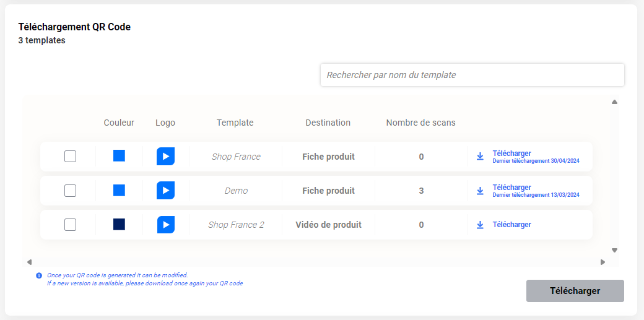Click the scroll up arrow of the table
Image resolution: width=644 pixels, height=320 pixels.
(x=614, y=102)
